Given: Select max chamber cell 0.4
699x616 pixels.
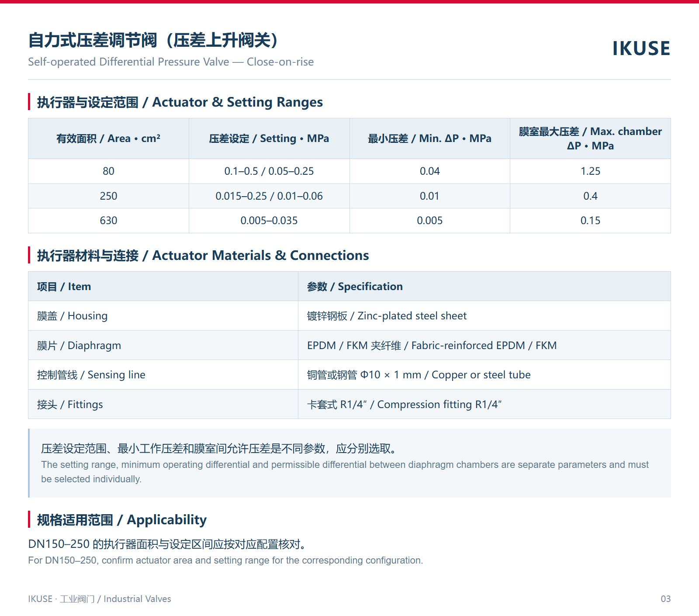Looking at the screenshot, I should point(590,196).
